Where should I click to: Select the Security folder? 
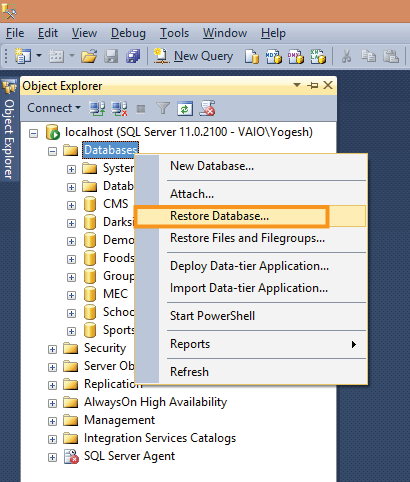tap(105, 348)
